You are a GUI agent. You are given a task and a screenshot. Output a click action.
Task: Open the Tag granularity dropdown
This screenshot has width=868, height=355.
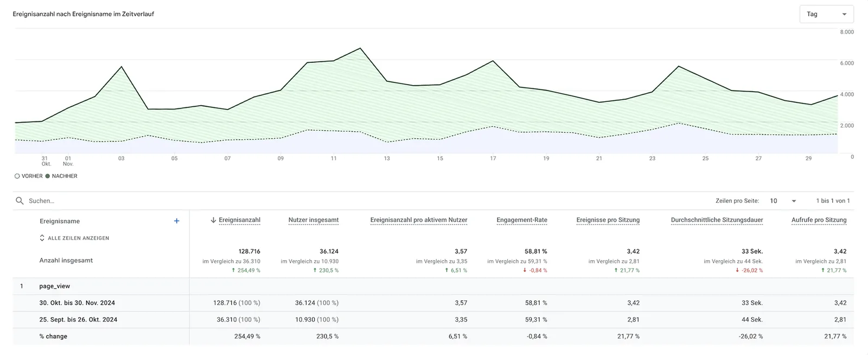(826, 14)
